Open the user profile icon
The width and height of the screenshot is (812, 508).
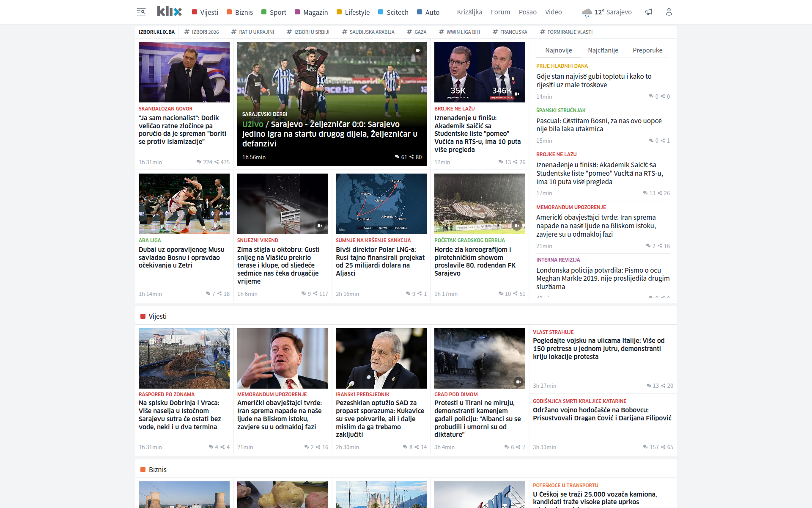(x=669, y=12)
